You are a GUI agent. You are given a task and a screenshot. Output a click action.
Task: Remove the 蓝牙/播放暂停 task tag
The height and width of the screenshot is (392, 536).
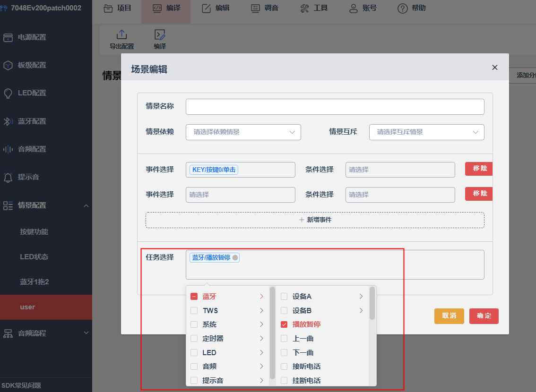(235, 257)
